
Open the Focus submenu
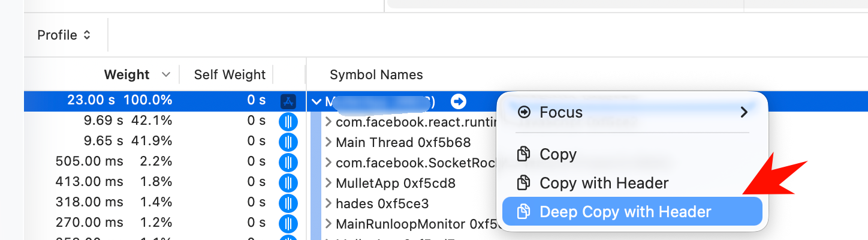632,112
